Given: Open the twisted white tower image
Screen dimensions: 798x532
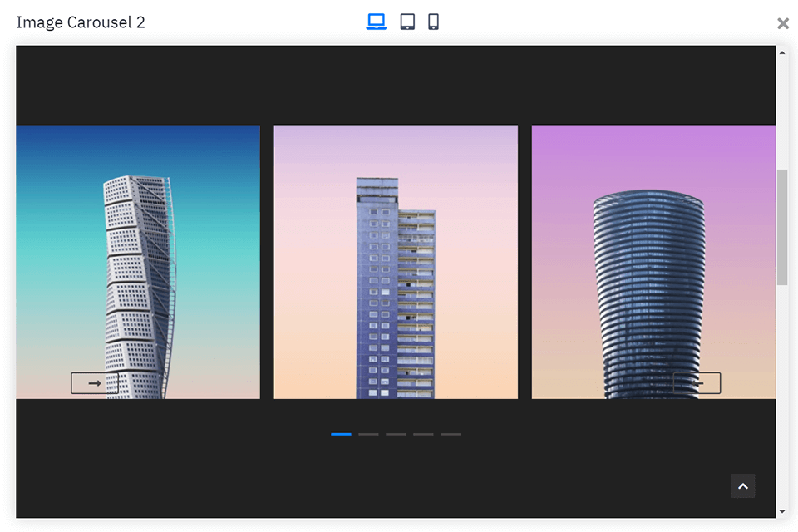Looking at the screenshot, I should (x=138, y=262).
